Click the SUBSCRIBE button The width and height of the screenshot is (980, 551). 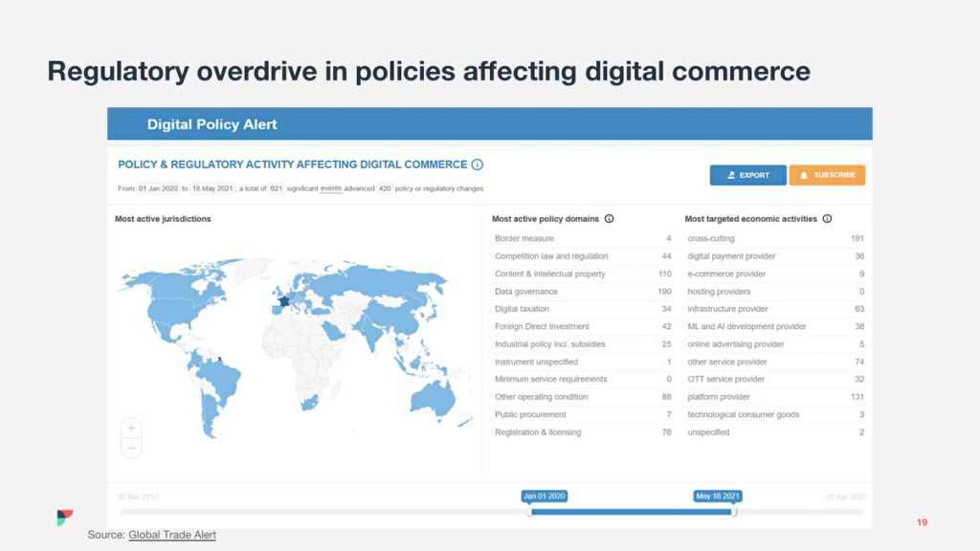click(x=827, y=175)
